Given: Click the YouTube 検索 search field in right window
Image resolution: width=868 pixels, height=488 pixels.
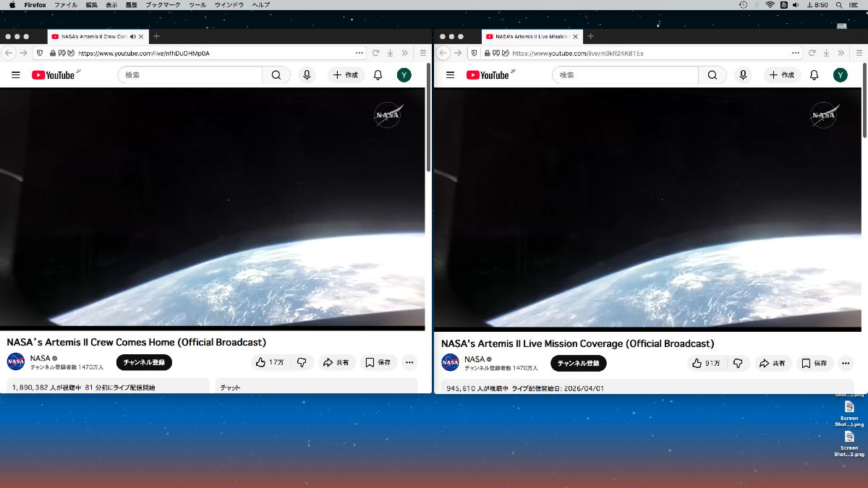Looking at the screenshot, I should 625,75.
